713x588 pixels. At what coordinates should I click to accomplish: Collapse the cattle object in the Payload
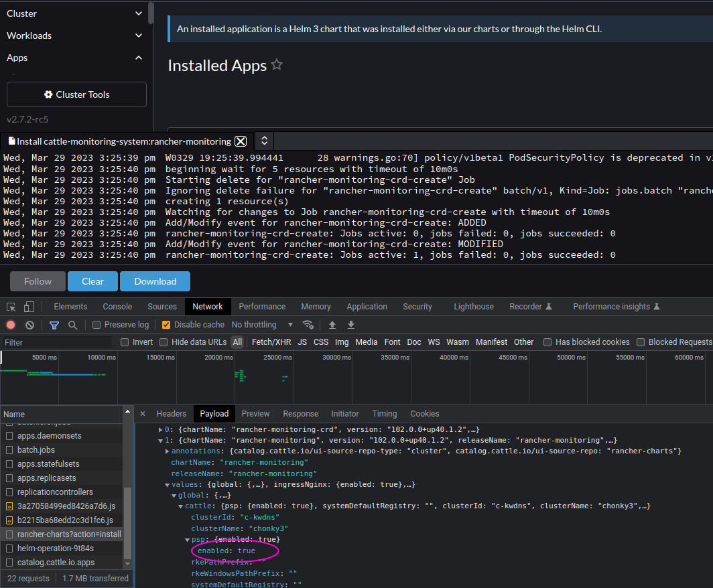coord(180,506)
